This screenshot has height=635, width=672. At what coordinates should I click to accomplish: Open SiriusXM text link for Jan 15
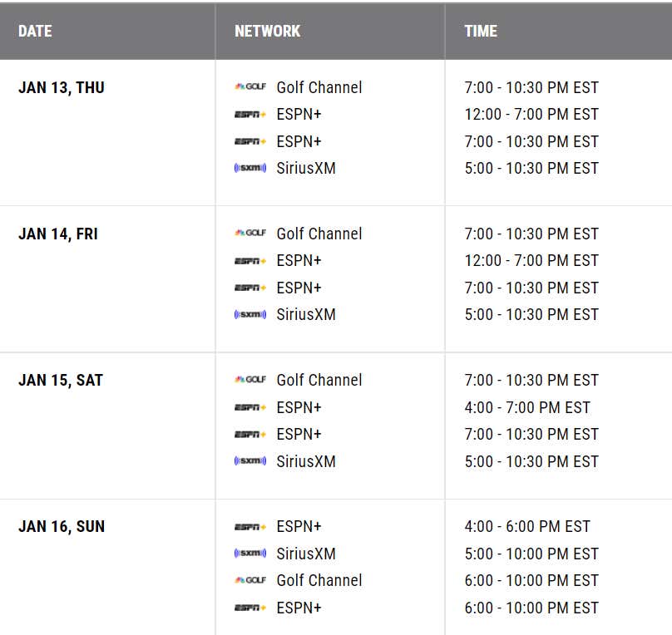pos(306,461)
